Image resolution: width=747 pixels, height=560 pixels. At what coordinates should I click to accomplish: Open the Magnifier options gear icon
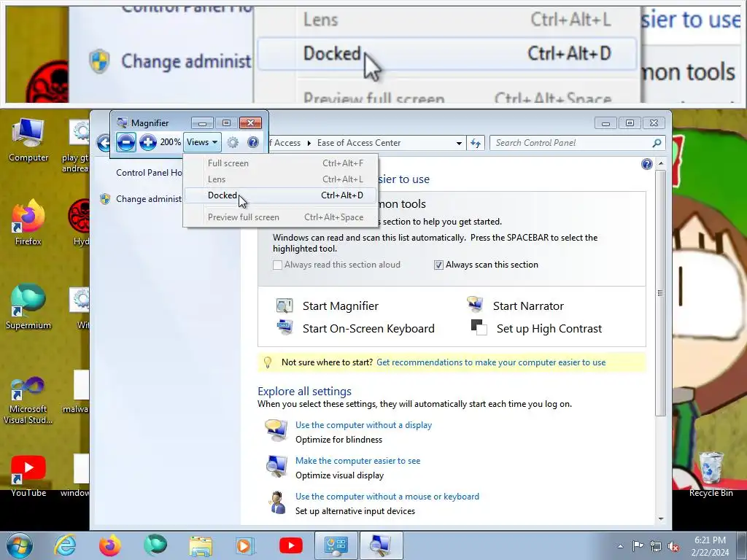coord(233,142)
